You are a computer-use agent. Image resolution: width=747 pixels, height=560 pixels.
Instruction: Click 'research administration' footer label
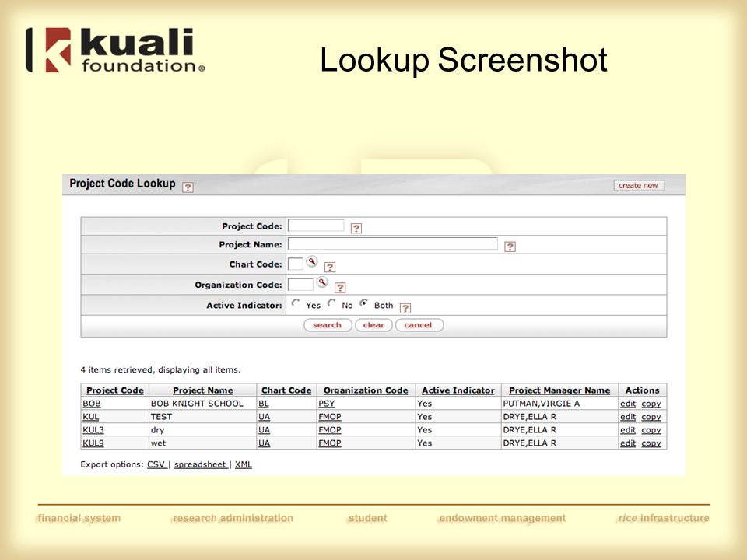(233, 518)
